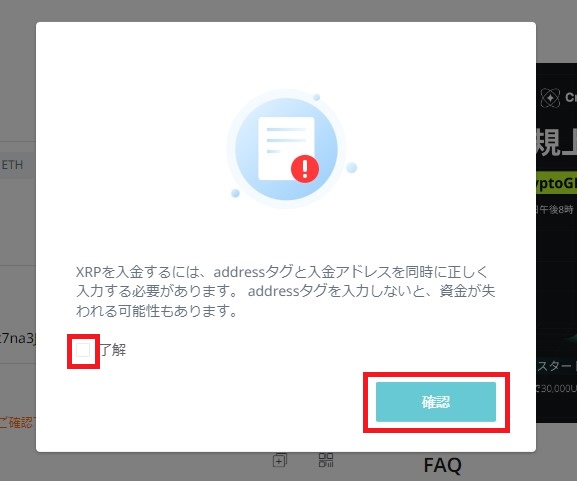Click the orange ご確認 notice text

(x=18, y=422)
